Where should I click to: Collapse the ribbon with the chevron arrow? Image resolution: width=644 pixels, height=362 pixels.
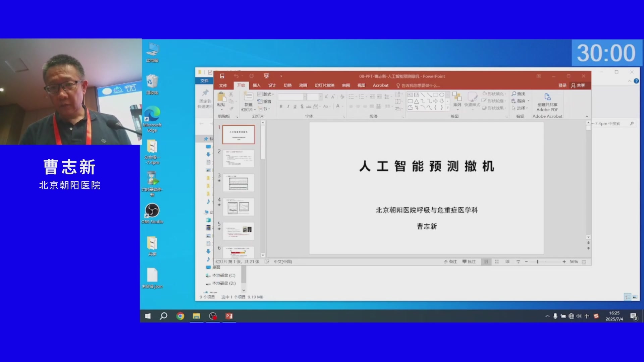point(587,116)
